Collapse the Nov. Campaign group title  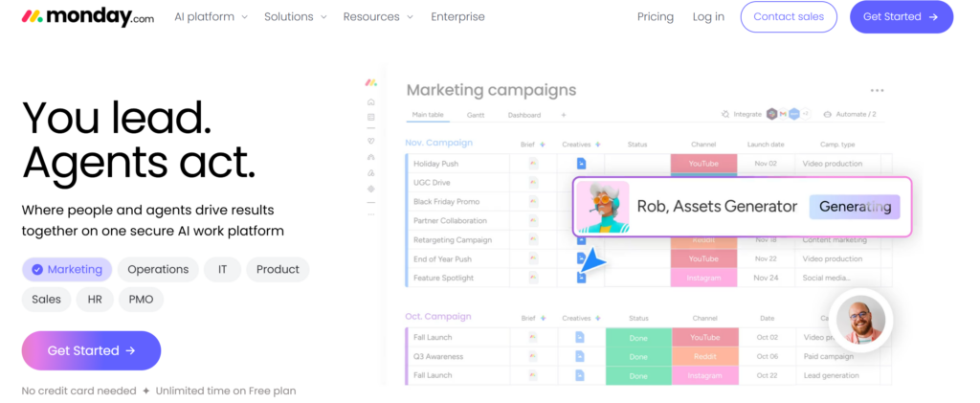[438, 143]
